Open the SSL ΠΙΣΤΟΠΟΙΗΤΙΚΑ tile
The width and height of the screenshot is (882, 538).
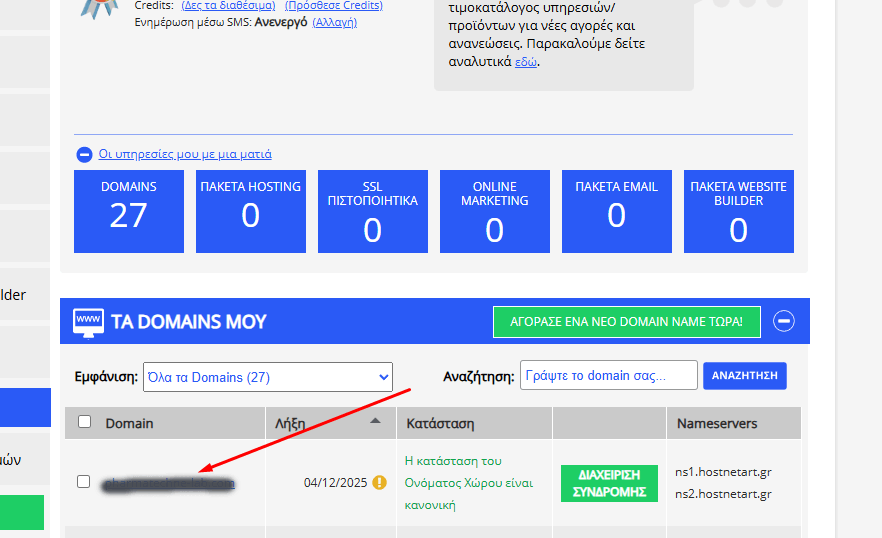click(373, 211)
